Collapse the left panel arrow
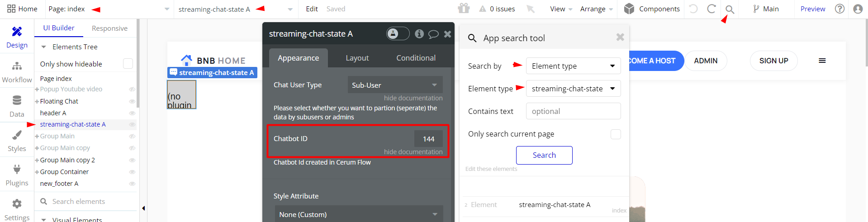The width and height of the screenshot is (868, 222). tap(143, 208)
